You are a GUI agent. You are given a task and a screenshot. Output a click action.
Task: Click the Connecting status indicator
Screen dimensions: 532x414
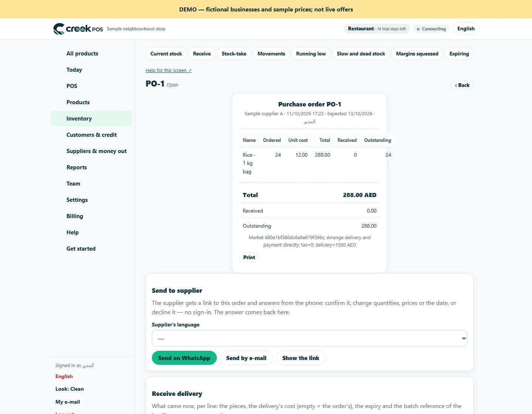click(431, 29)
